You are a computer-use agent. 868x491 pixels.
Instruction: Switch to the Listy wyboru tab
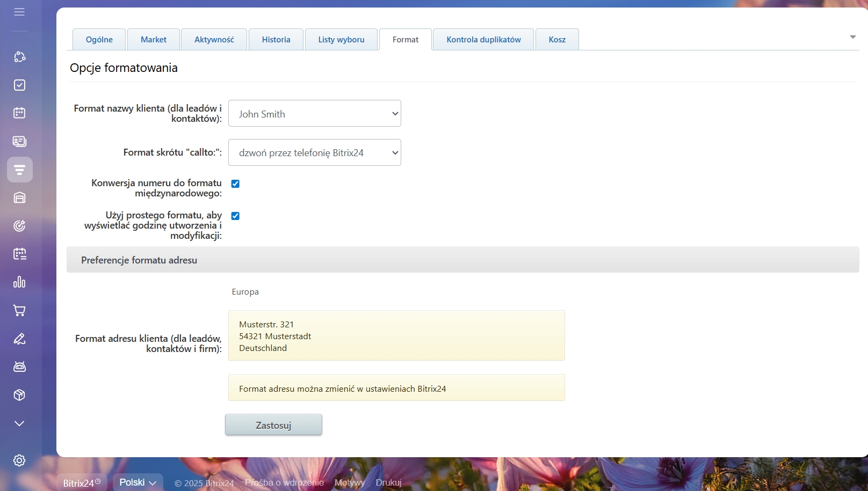341,40
